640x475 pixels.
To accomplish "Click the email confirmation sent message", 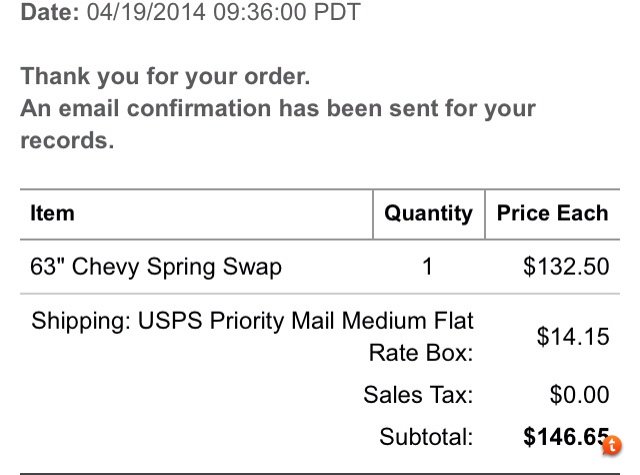I will pyautogui.click(x=278, y=109).
